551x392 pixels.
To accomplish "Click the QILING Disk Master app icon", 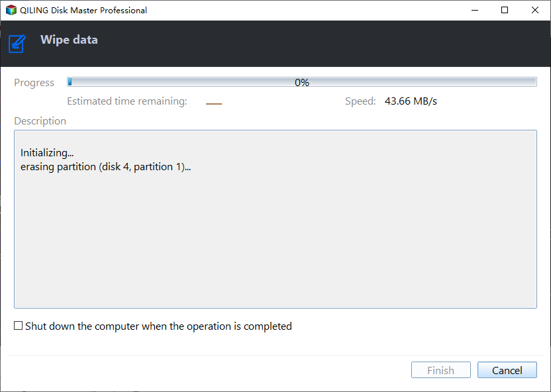I will (x=11, y=10).
